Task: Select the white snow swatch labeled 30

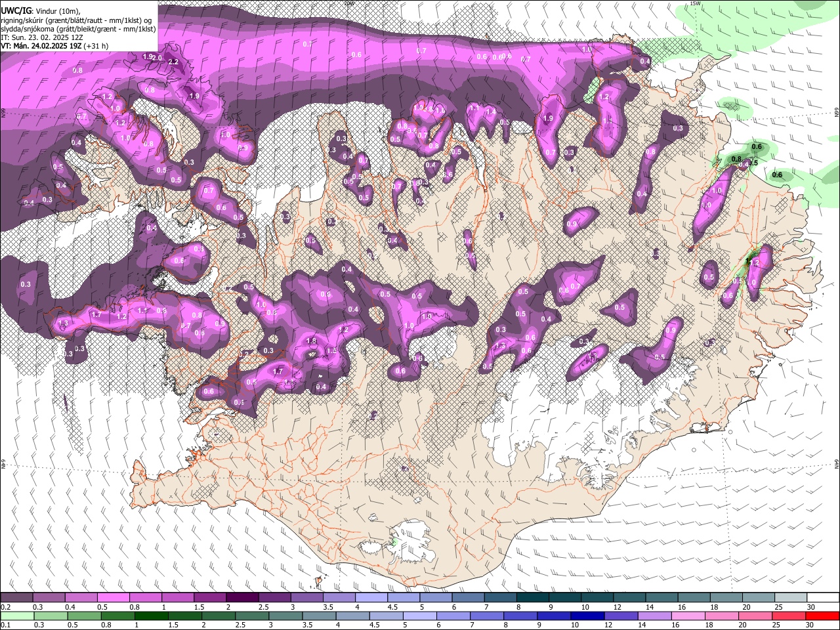Action: pyautogui.click(x=822, y=598)
